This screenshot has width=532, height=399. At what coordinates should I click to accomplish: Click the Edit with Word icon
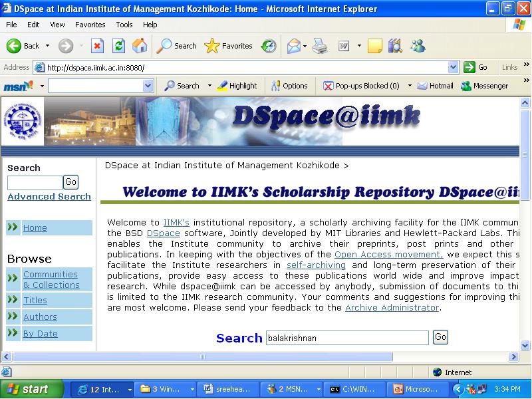[x=344, y=46]
